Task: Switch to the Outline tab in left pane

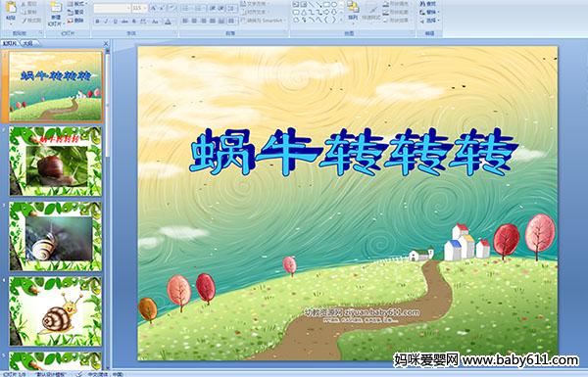Action: (27, 43)
